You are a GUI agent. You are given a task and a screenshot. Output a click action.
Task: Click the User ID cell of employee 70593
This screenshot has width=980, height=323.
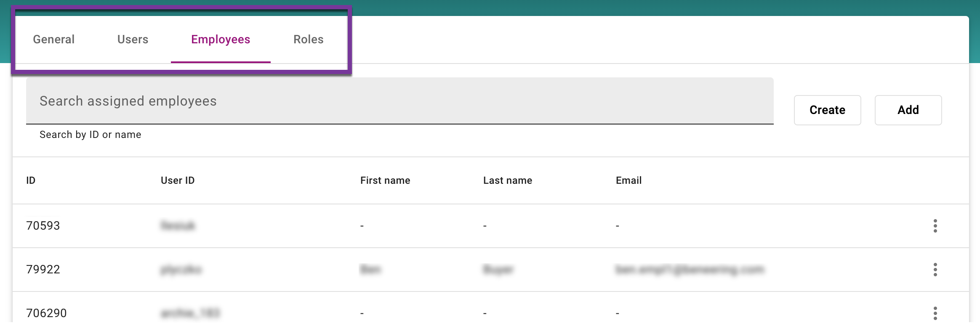[178, 226]
